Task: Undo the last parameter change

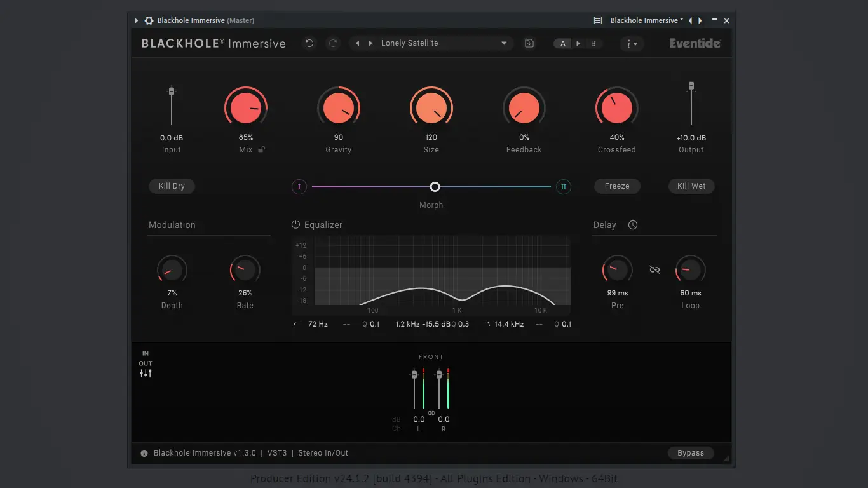Action: (x=309, y=43)
